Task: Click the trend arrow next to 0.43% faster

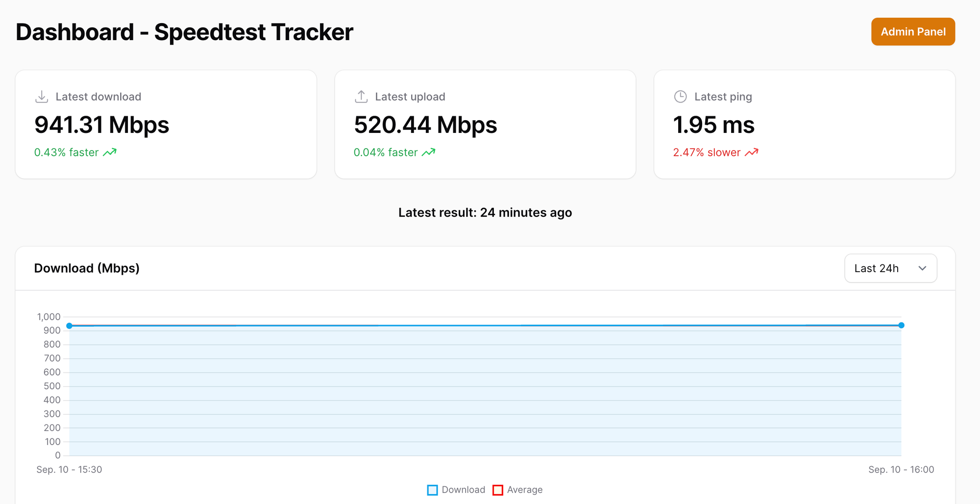Action: tap(110, 152)
